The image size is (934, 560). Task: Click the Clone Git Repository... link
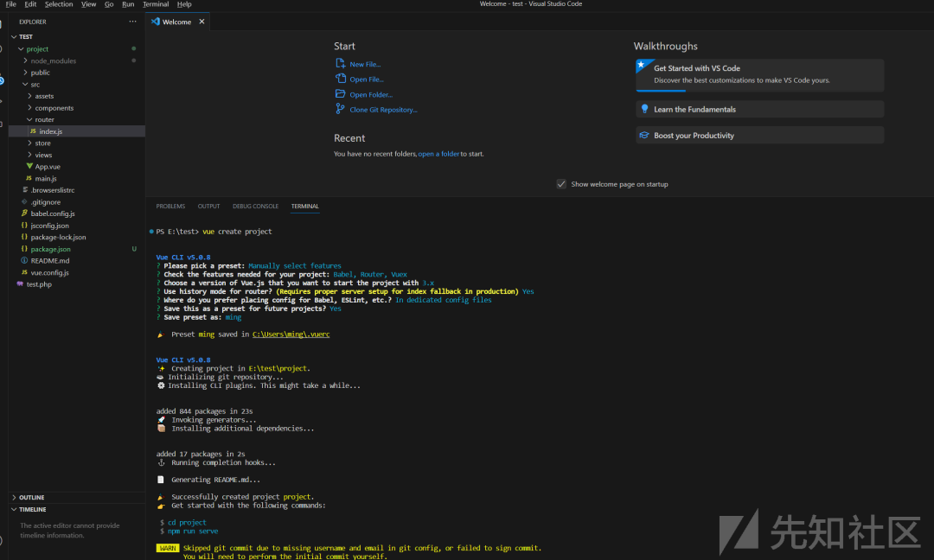click(384, 110)
